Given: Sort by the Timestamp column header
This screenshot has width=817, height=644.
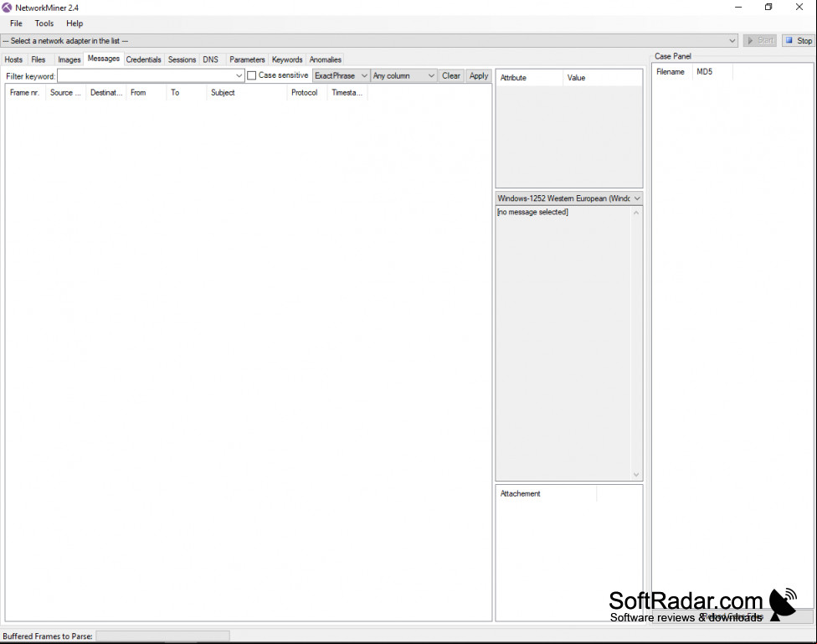Looking at the screenshot, I should [x=347, y=92].
